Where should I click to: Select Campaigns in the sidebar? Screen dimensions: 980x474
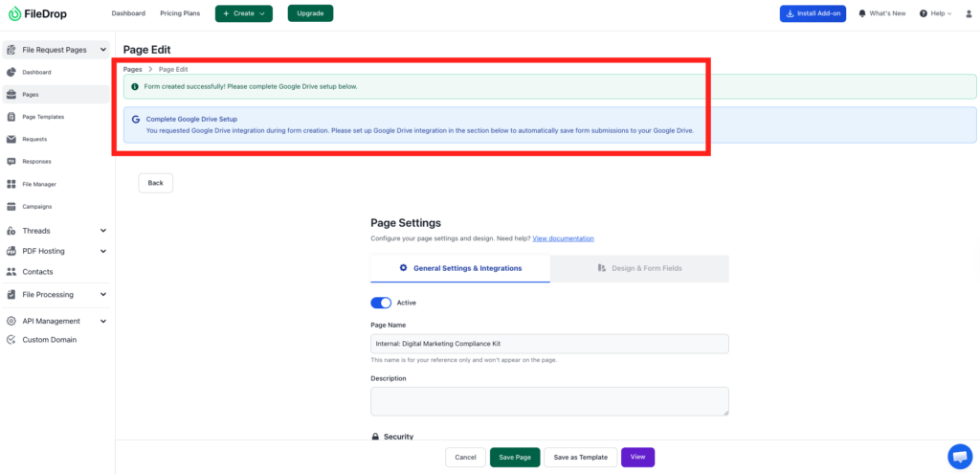(x=56, y=207)
